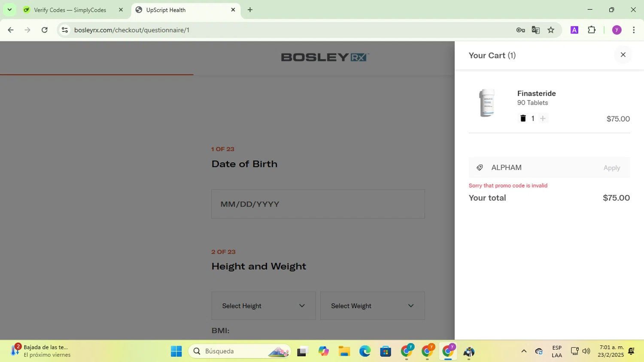Open the Windows Start menu

point(176,351)
